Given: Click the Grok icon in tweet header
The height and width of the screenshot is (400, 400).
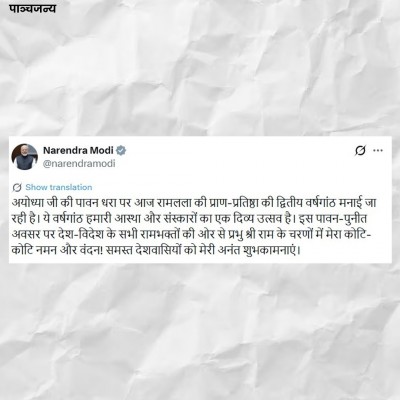Looking at the screenshot, I should tap(360, 151).
